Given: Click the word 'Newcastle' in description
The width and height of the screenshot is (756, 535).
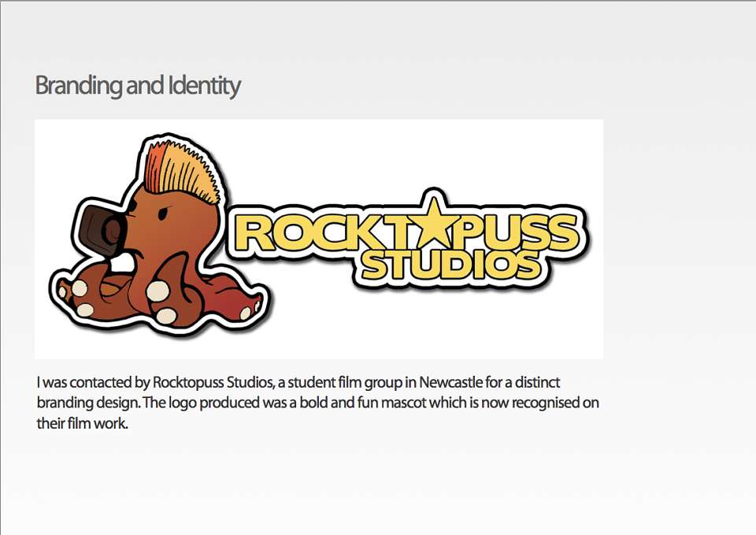Looking at the screenshot, I should (450, 382).
